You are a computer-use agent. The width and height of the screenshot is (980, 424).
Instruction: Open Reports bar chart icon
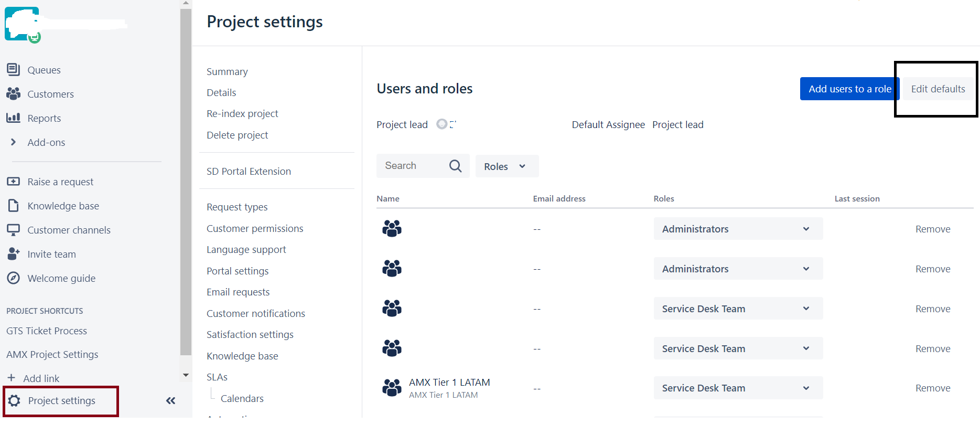point(13,118)
